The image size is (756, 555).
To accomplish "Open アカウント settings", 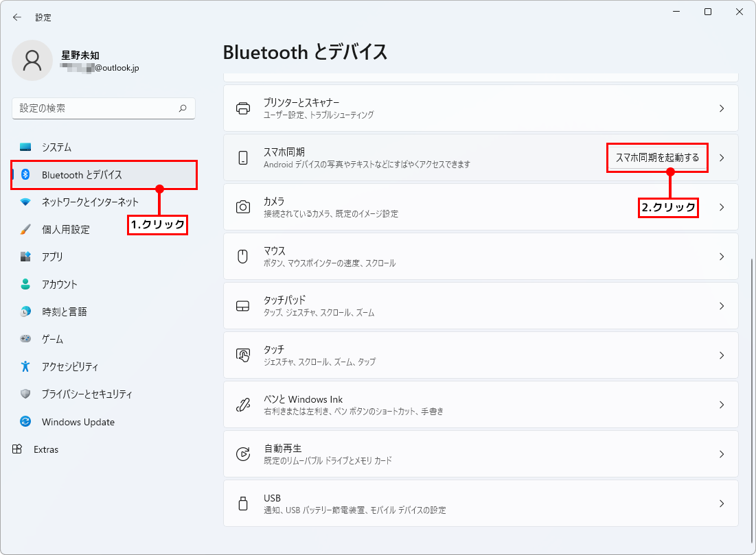I will click(104, 284).
